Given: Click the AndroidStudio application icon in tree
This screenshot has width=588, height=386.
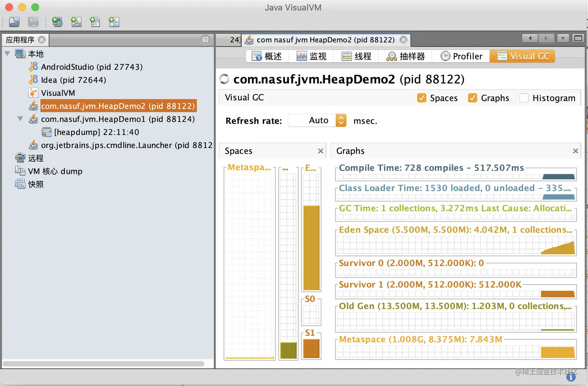Looking at the screenshot, I should pos(33,67).
